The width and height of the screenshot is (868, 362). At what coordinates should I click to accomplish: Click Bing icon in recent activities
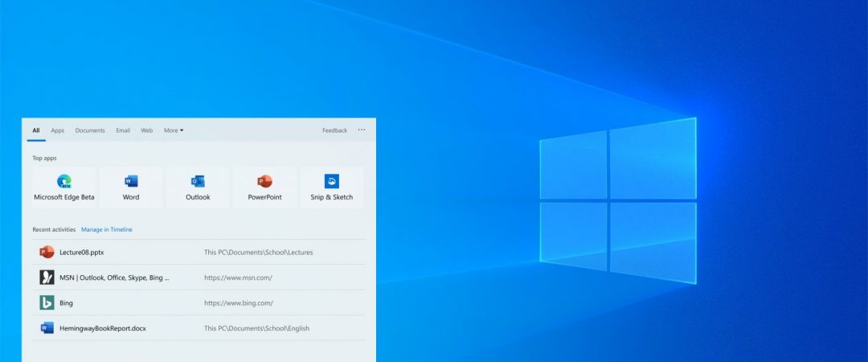pos(47,302)
